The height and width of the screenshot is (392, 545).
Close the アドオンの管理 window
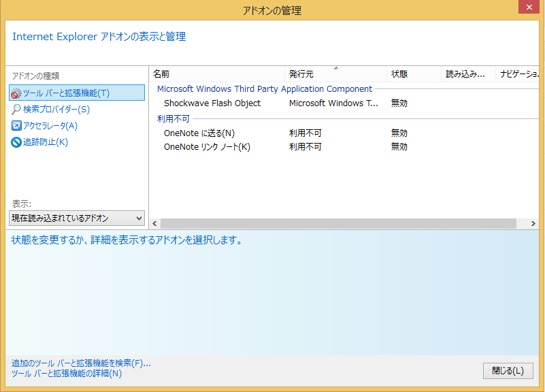(529, 7)
